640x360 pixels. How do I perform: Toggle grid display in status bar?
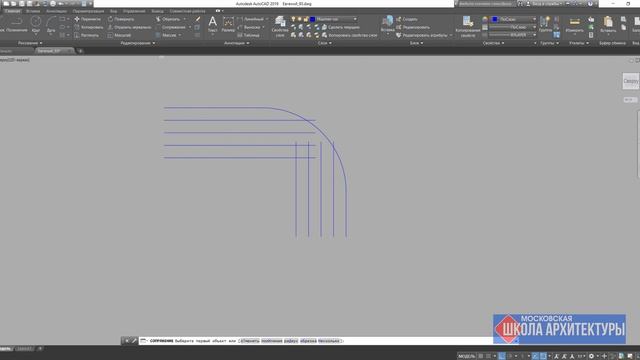pos(481,356)
